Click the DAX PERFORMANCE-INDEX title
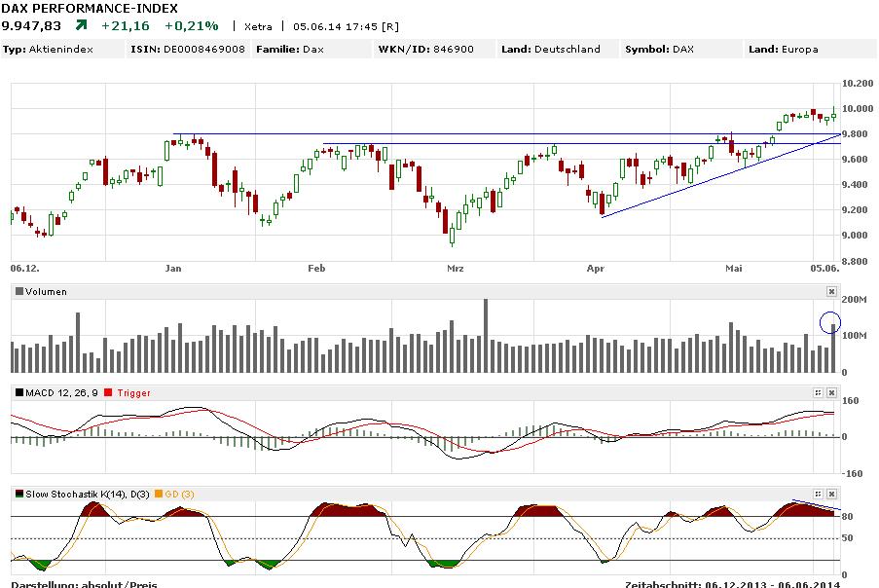This screenshot has height=588, width=879. point(90,9)
